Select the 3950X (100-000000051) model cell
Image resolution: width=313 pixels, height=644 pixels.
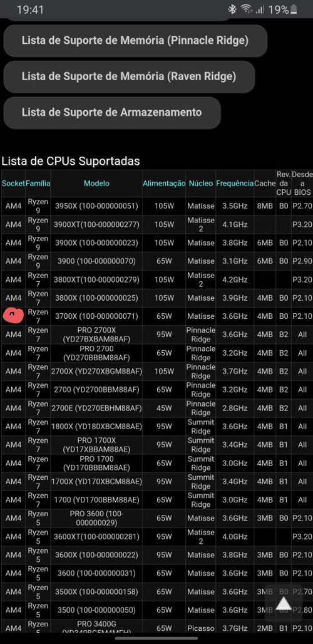[97, 206]
